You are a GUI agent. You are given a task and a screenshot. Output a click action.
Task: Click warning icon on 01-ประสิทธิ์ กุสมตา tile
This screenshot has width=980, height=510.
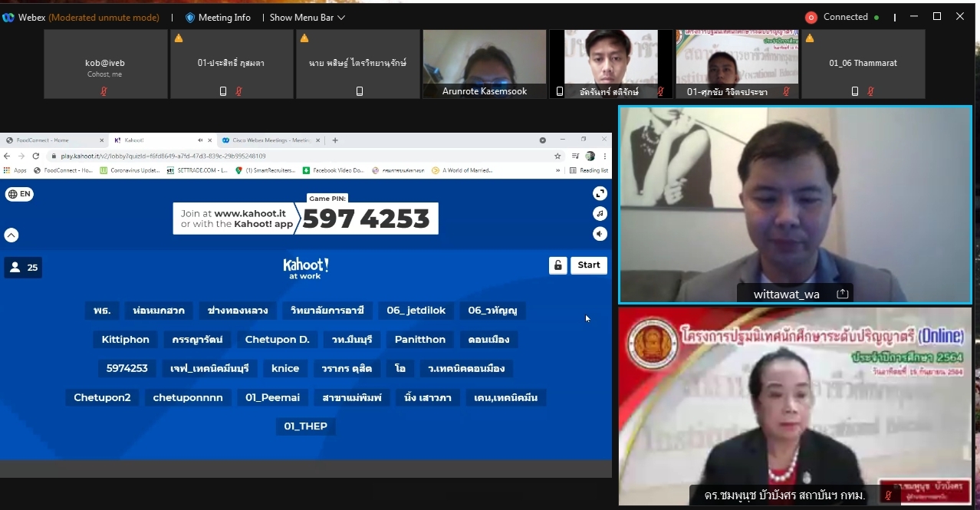pos(179,38)
